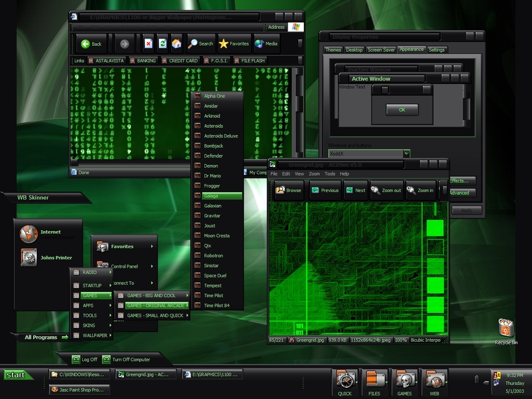
Task: Go to Next image in ACDSee
Action: [355, 190]
